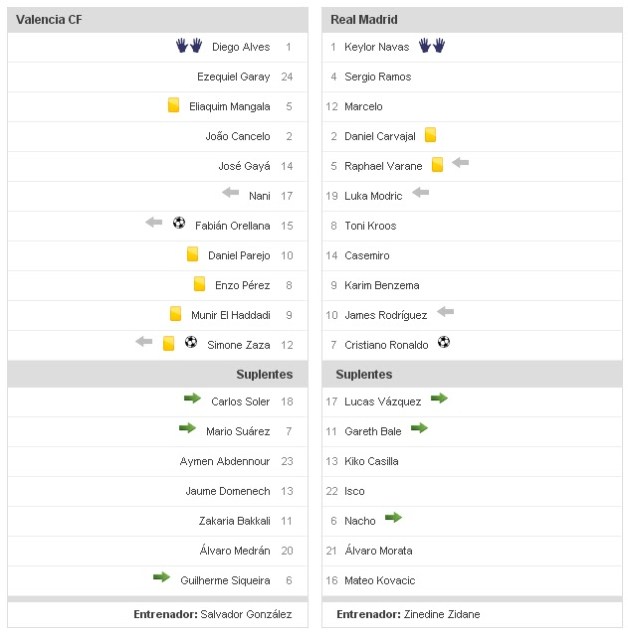Click Eliaquim Mangala's yellow card icon
The image size is (628, 639).
[x=174, y=106]
